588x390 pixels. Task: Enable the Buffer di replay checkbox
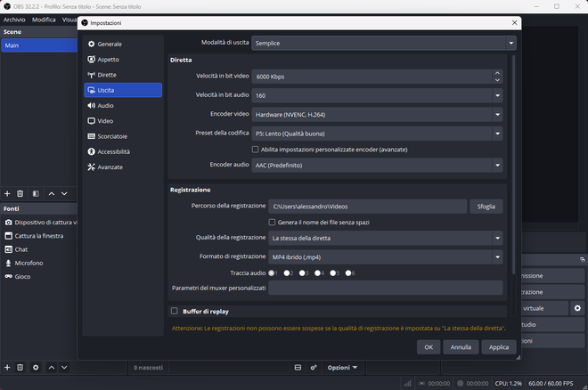tap(175, 311)
